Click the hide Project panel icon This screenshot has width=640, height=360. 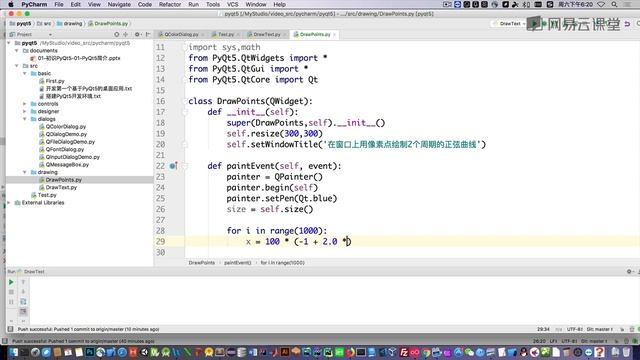click(148, 35)
